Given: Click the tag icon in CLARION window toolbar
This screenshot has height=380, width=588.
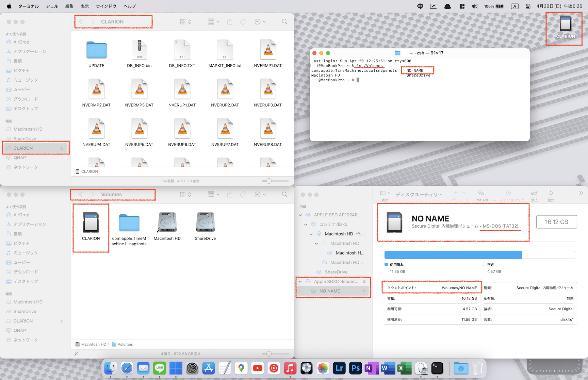Looking at the screenshot, I should point(243,22).
